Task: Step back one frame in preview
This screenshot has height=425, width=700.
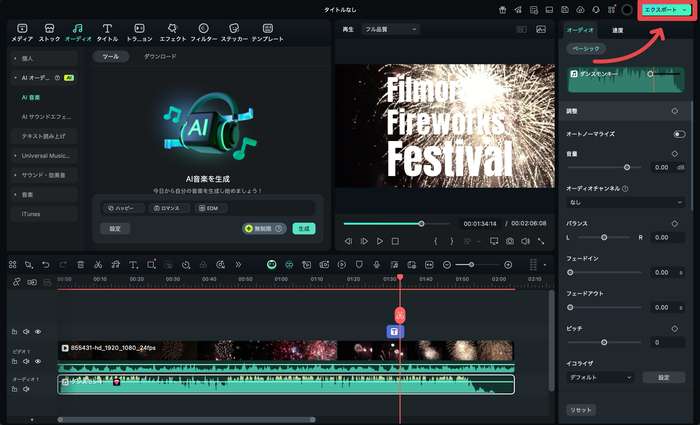Action: pos(348,241)
